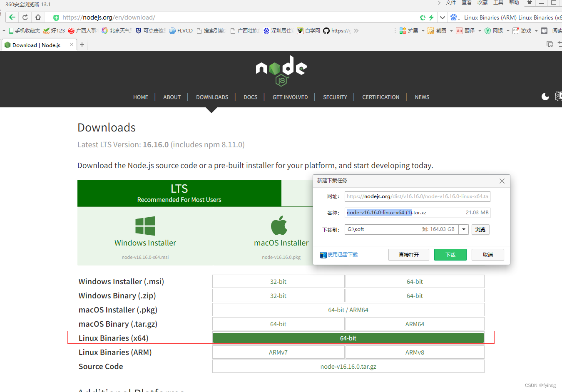This screenshot has width=562, height=392.
Task: Toggle dark mode with the moon icon
Action: click(545, 97)
